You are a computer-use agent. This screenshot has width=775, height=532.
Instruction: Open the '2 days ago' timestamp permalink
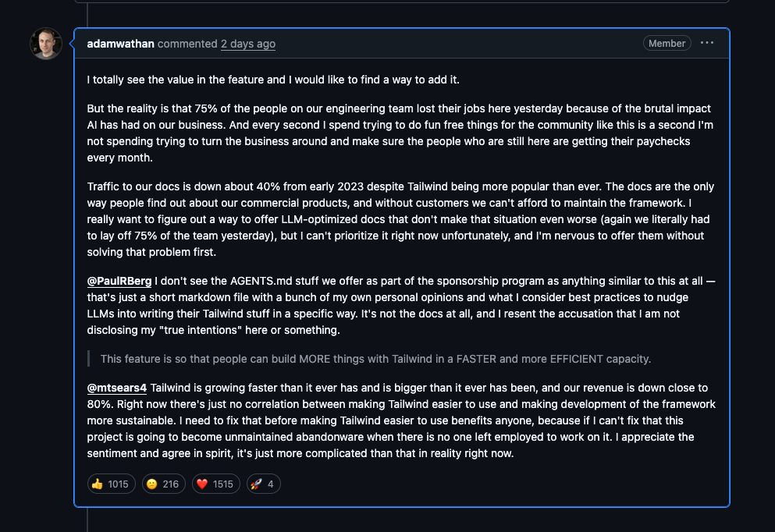point(248,44)
